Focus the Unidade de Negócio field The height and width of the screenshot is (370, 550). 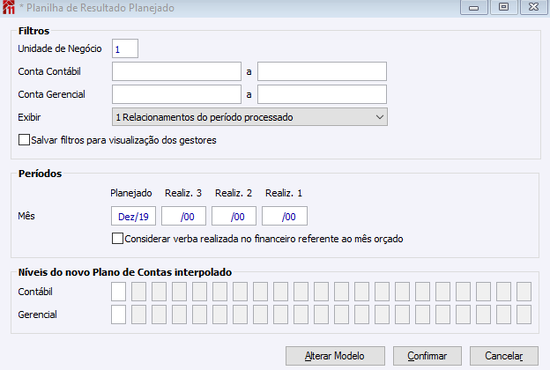pyautogui.click(x=125, y=49)
